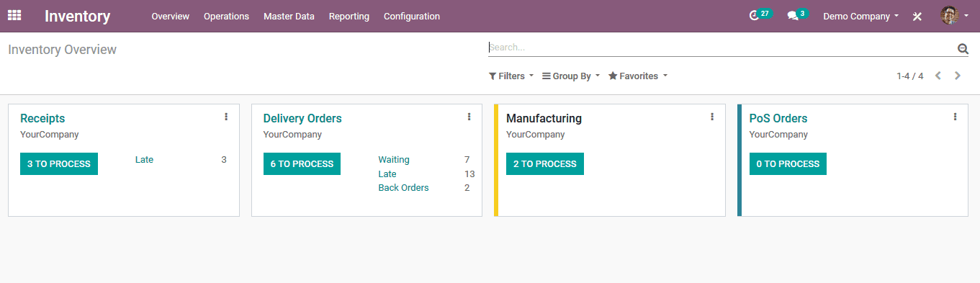The width and height of the screenshot is (980, 283).
Task: Open the developer tools wrench icon
Action: click(917, 16)
